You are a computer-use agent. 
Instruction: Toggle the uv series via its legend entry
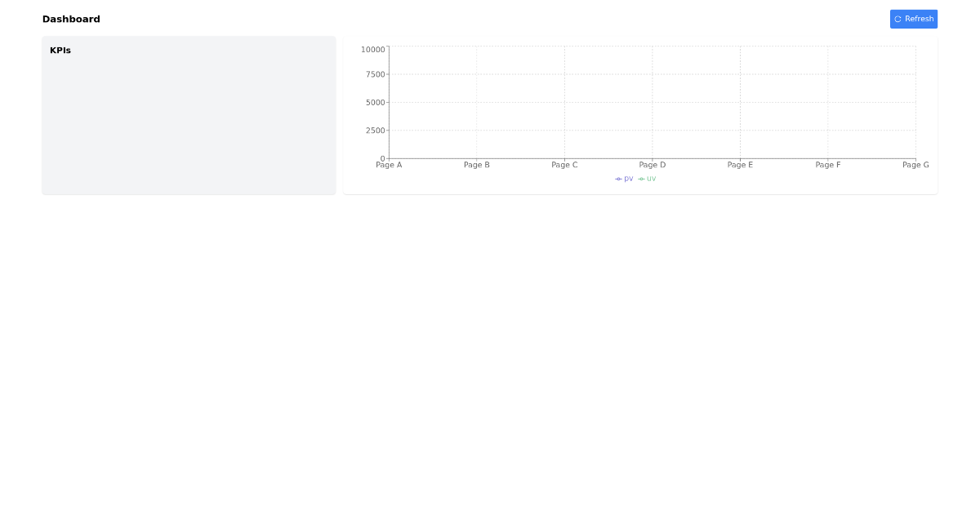[649, 179]
